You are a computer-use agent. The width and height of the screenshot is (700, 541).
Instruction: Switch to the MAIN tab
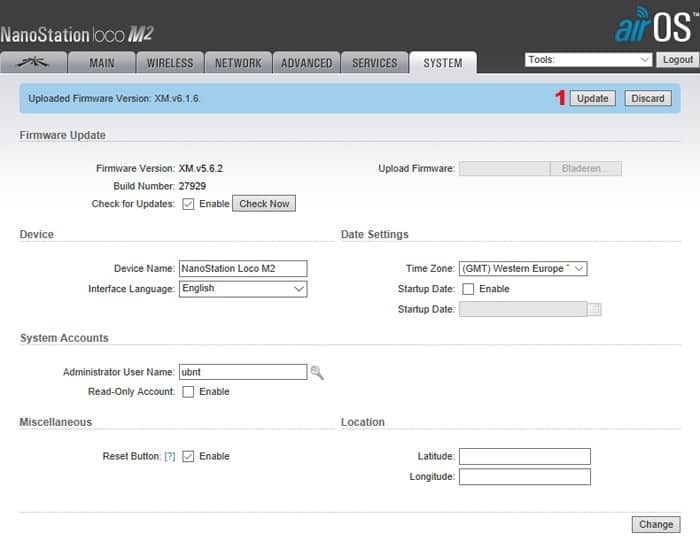pos(102,62)
